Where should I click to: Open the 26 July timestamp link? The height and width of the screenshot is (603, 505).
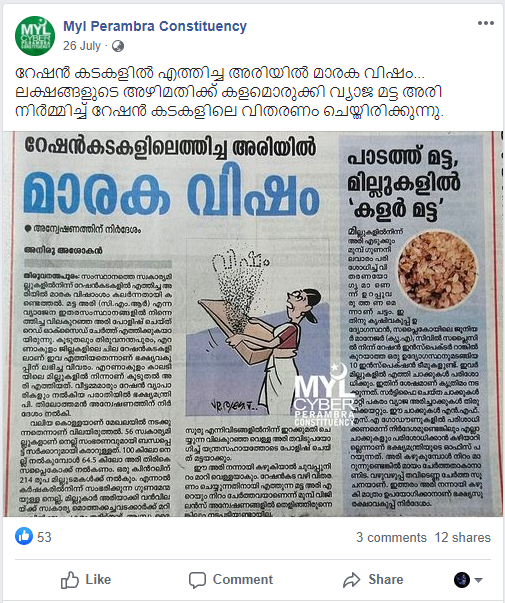pyautogui.click(x=82, y=46)
